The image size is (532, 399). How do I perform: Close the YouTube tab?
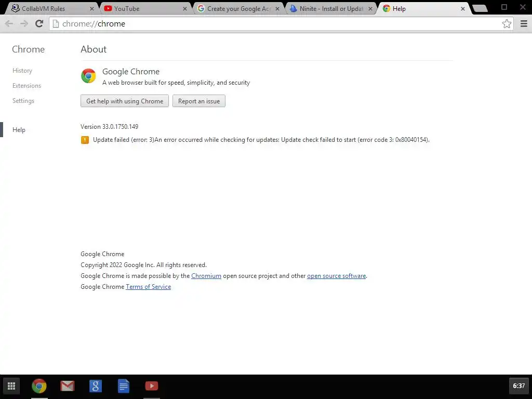coord(185,9)
